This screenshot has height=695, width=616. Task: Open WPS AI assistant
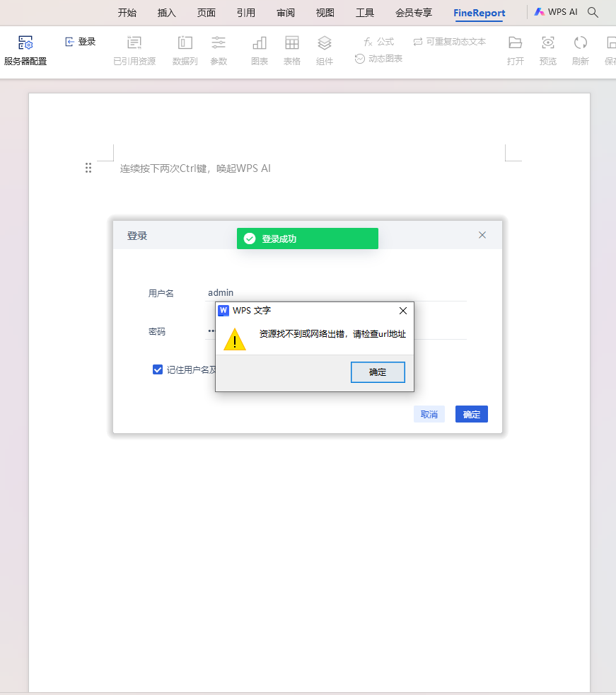[x=556, y=12]
